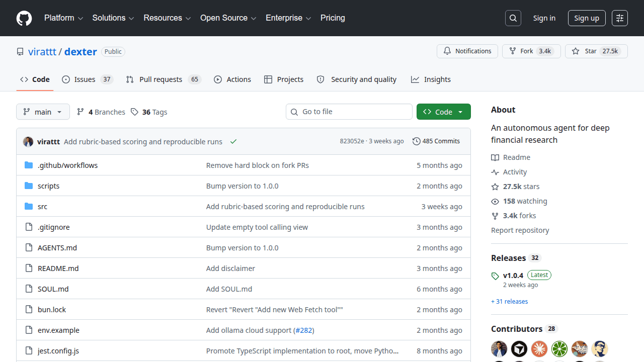The width and height of the screenshot is (644, 362).
Task: Go to the Actions tab
Action: pyautogui.click(x=232, y=79)
